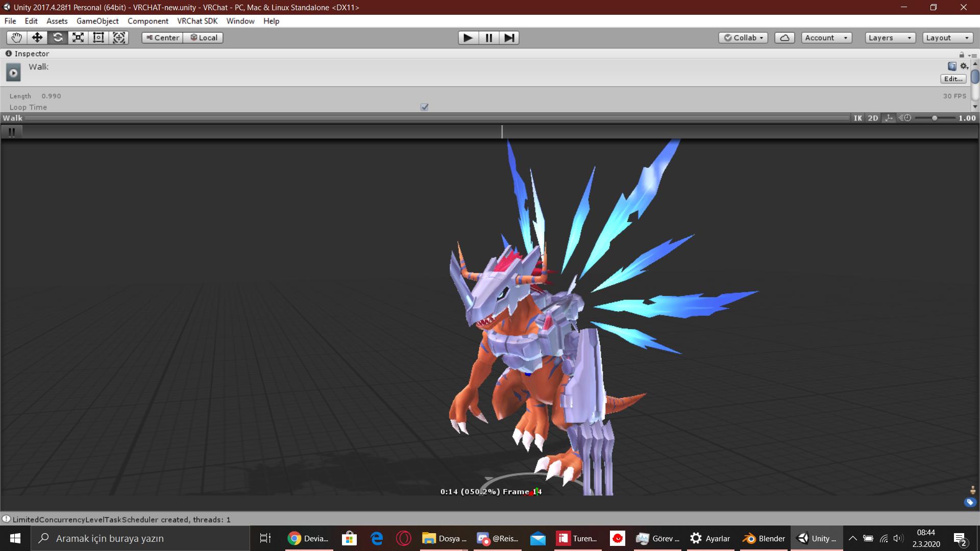Open the Layout dropdown

coord(947,38)
